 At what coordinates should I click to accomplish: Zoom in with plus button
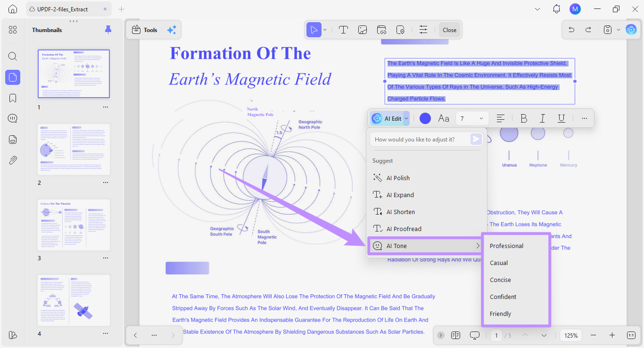click(x=612, y=335)
